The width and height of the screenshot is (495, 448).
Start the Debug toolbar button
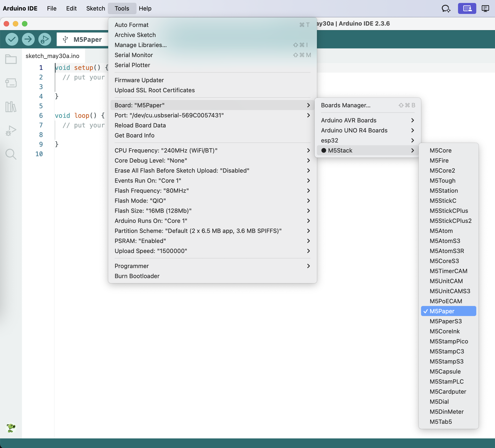point(45,39)
